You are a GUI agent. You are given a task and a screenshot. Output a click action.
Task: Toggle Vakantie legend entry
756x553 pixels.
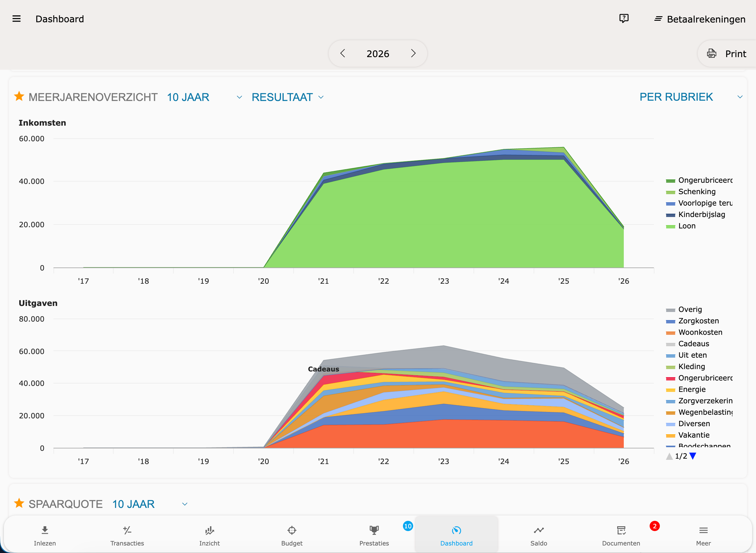point(688,435)
